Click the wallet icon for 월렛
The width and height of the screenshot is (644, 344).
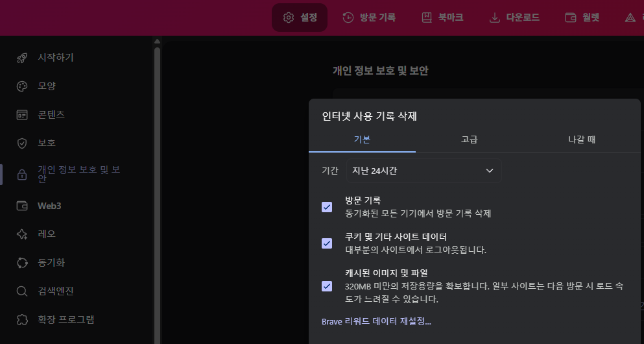(x=571, y=18)
